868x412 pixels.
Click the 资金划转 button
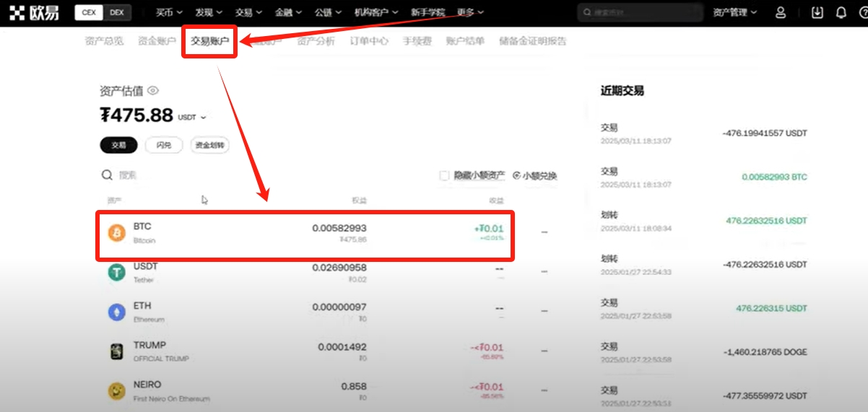pos(210,145)
